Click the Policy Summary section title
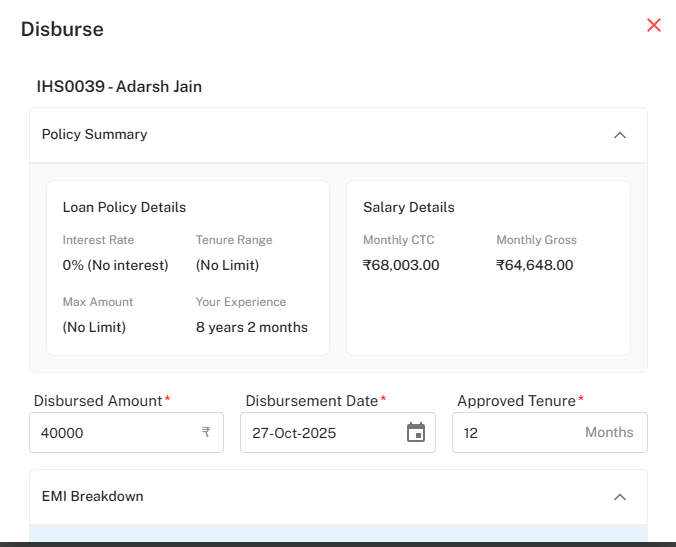The image size is (676, 547). 94,134
